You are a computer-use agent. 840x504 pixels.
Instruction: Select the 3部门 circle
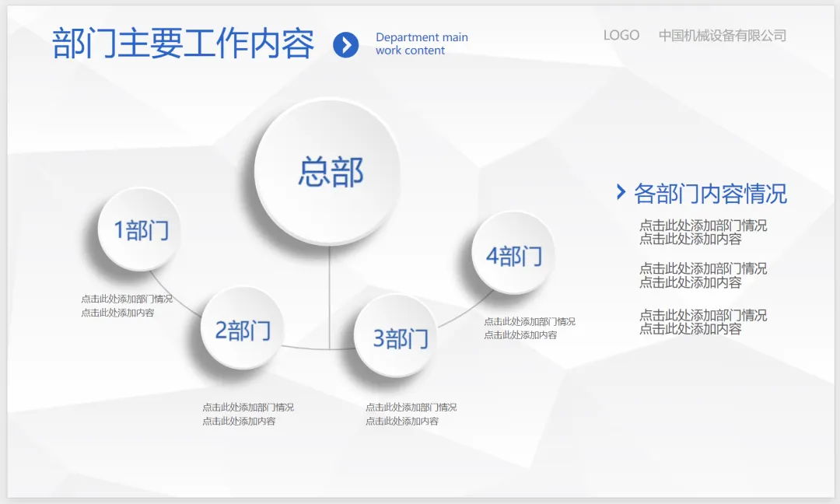(x=396, y=336)
